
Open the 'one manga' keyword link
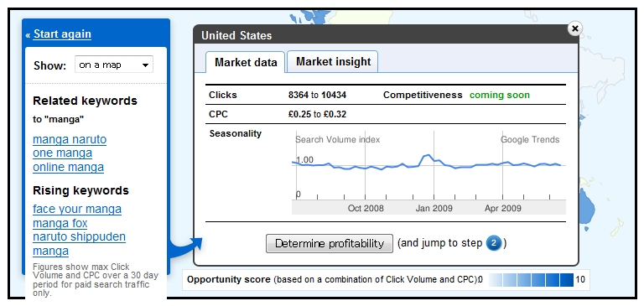pos(62,153)
